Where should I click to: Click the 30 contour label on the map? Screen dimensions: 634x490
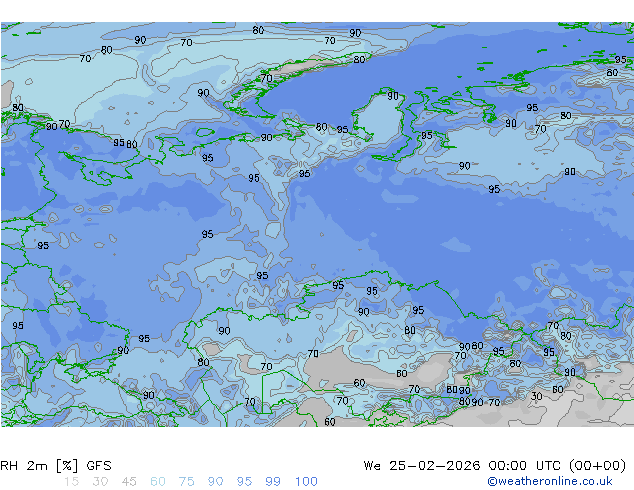[536, 396]
